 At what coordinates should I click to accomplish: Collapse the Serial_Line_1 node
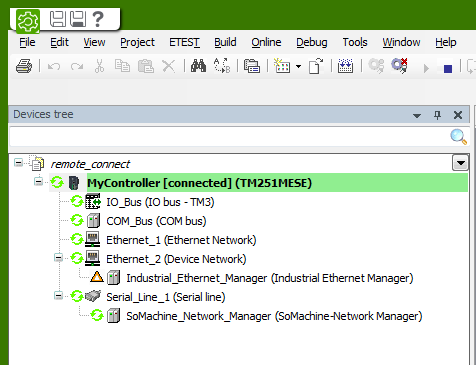tap(58, 296)
